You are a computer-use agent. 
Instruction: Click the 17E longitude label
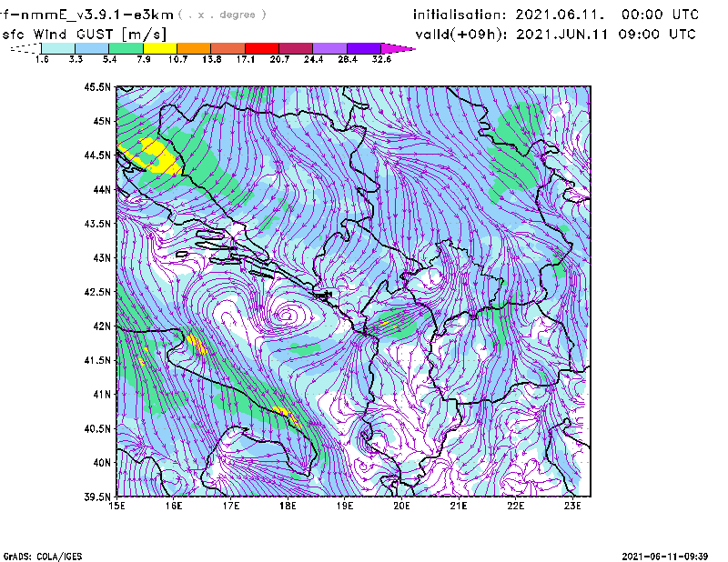point(231,506)
